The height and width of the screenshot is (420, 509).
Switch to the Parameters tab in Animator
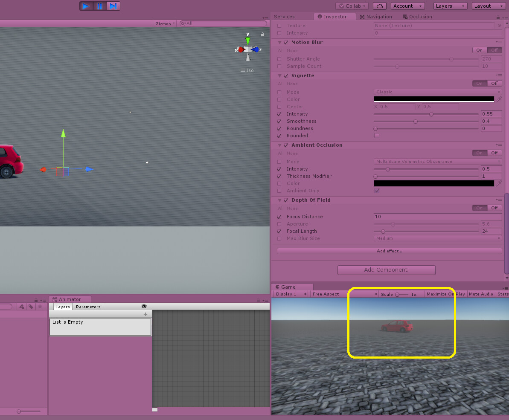coord(87,307)
